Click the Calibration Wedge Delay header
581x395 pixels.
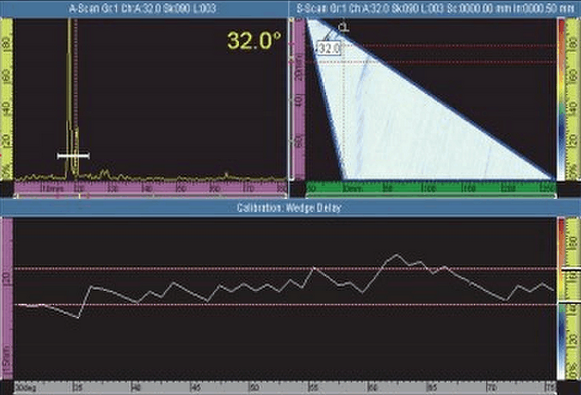click(290, 208)
